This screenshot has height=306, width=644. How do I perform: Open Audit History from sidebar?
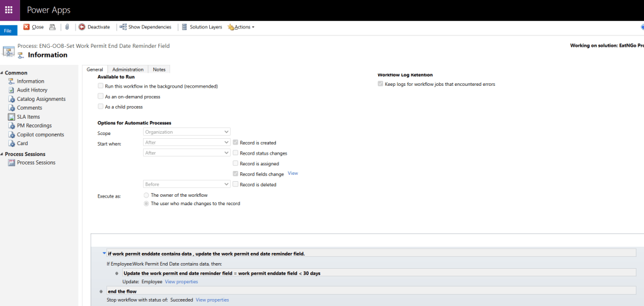32,90
